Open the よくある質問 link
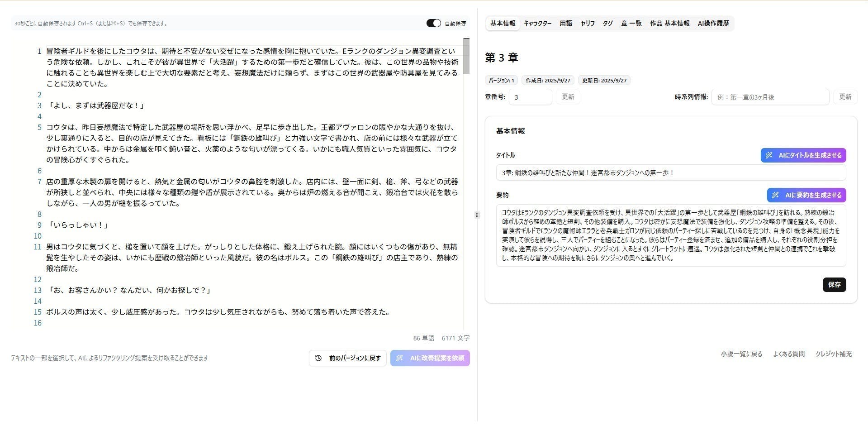 point(789,354)
